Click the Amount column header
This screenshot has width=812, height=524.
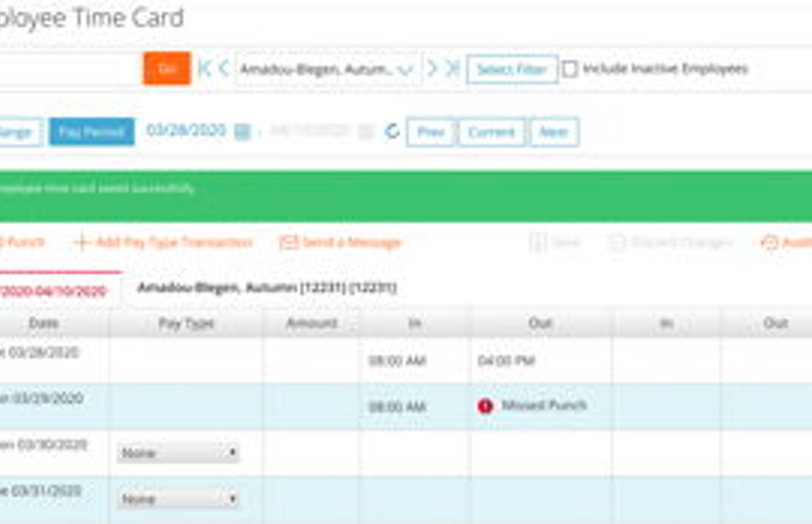pos(311,323)
